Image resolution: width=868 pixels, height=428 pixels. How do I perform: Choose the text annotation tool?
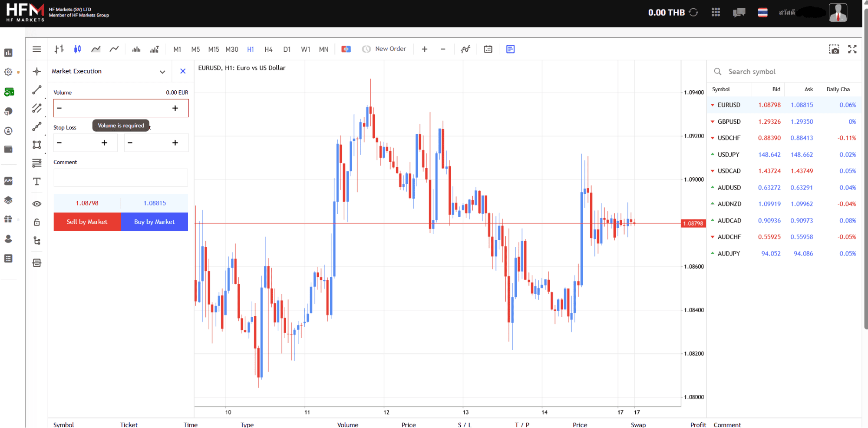(37, 182)
